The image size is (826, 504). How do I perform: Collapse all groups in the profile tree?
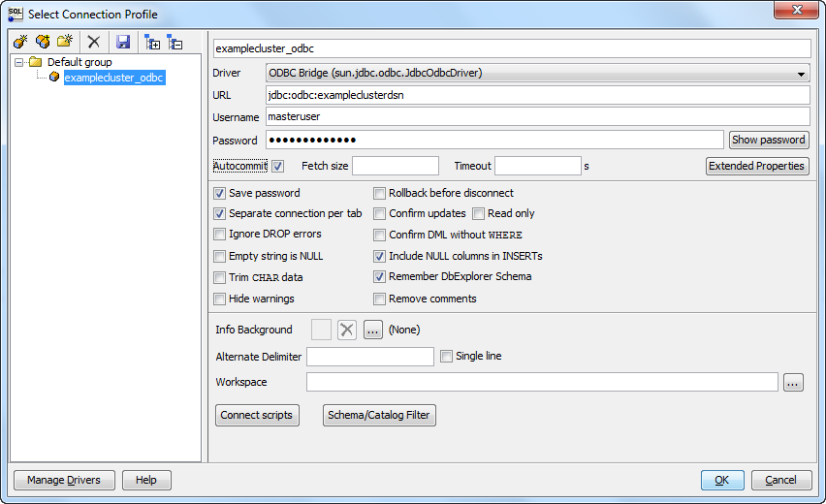pyautogui.click(x=175, y=42)
